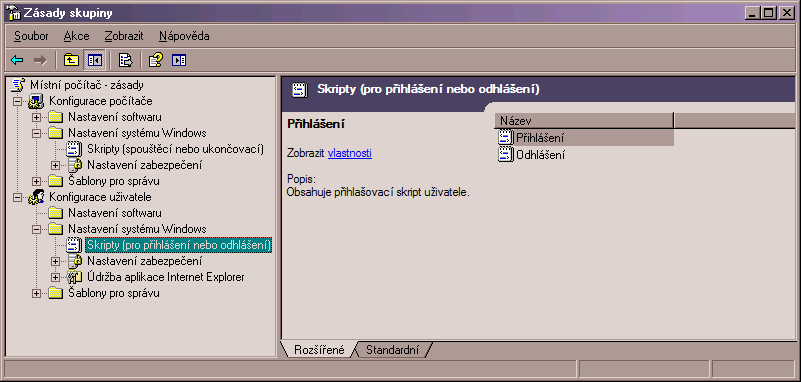801x382 pixels.
Task: Expand the last Šablony pro správu folder
Action: tap(37, 293)
